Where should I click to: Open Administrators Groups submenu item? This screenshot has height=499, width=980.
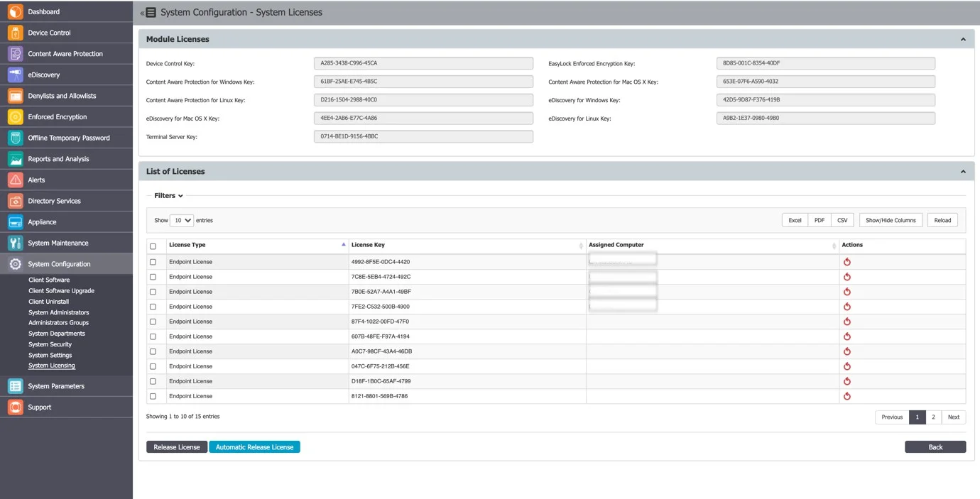pyautogui.click(x=58, y=323)
